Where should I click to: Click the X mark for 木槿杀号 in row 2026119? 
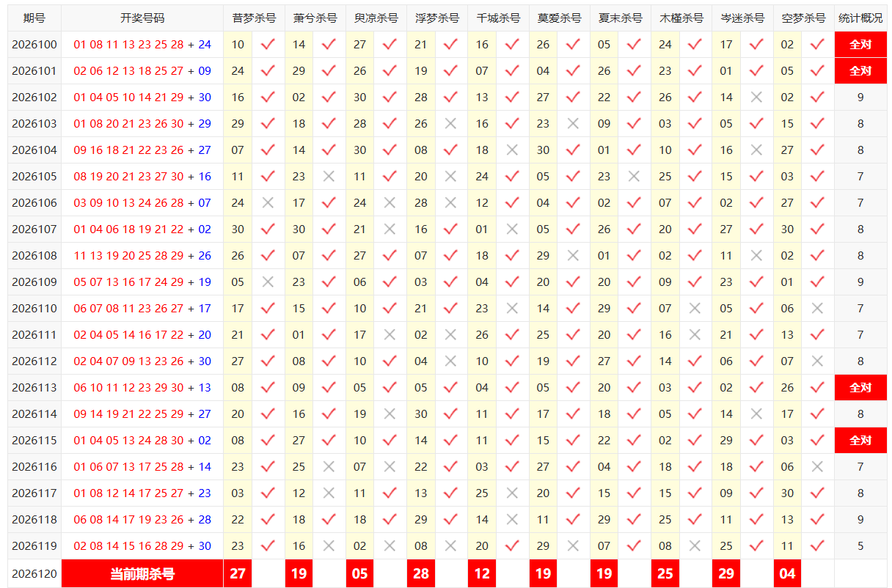695,546
